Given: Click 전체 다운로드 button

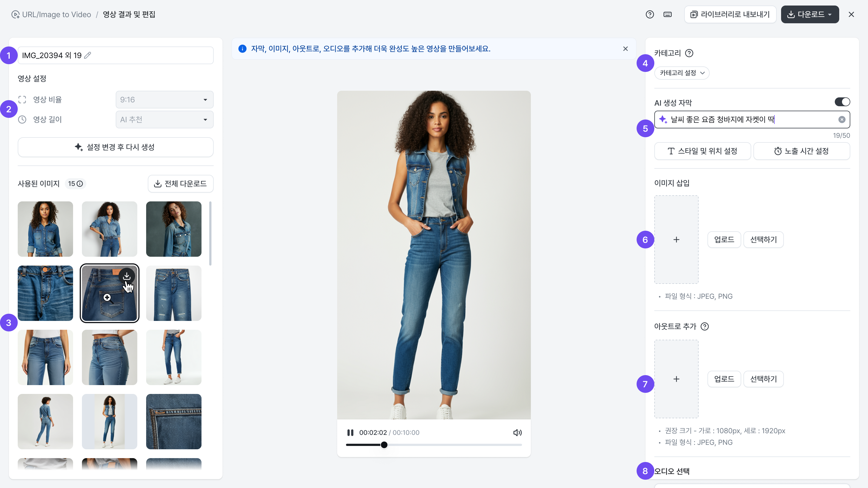Looking at the screenshot, I should click(x=181, y=183).
